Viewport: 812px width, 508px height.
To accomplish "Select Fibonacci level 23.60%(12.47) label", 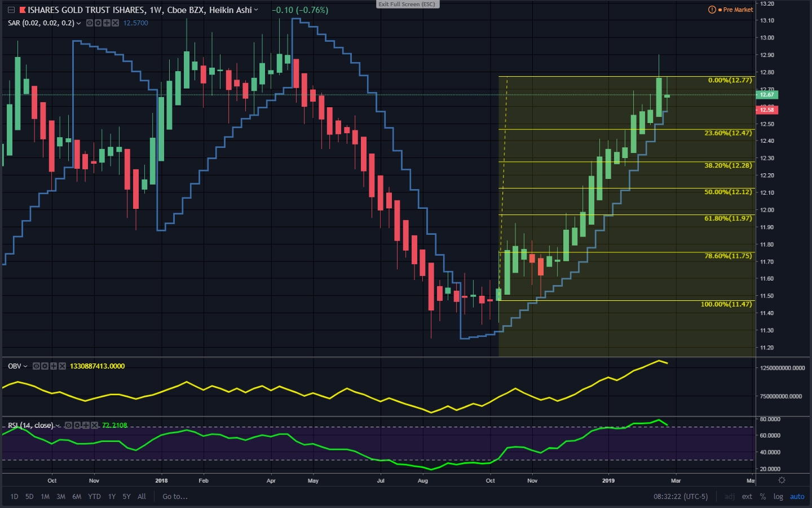I will click(x=728, y=133).
